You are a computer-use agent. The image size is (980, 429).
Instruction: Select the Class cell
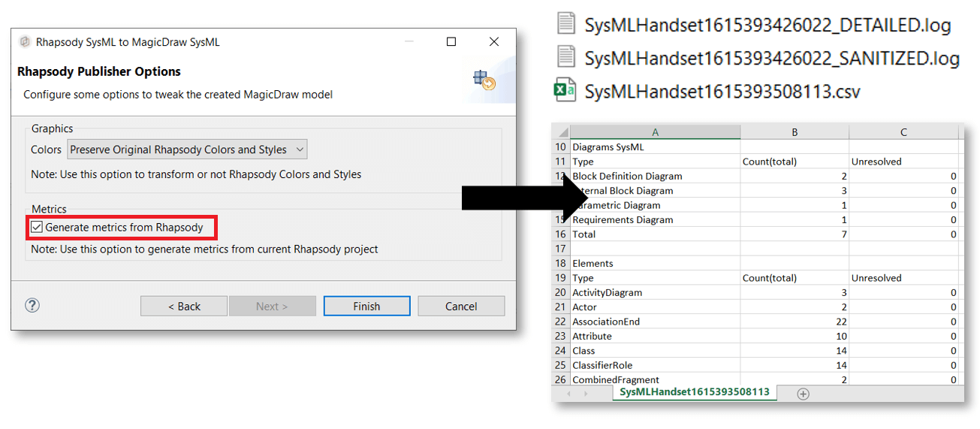tap(655, 350)
